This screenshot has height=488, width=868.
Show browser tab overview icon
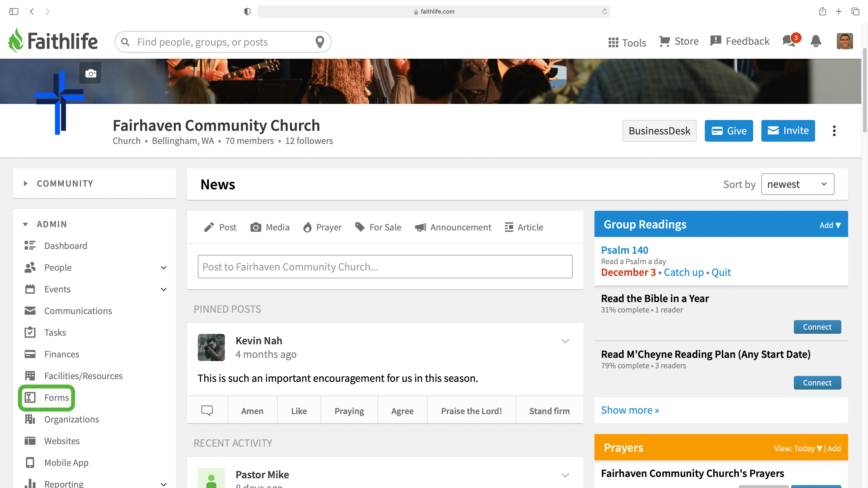pyautogui.click(x=855, y=12)
